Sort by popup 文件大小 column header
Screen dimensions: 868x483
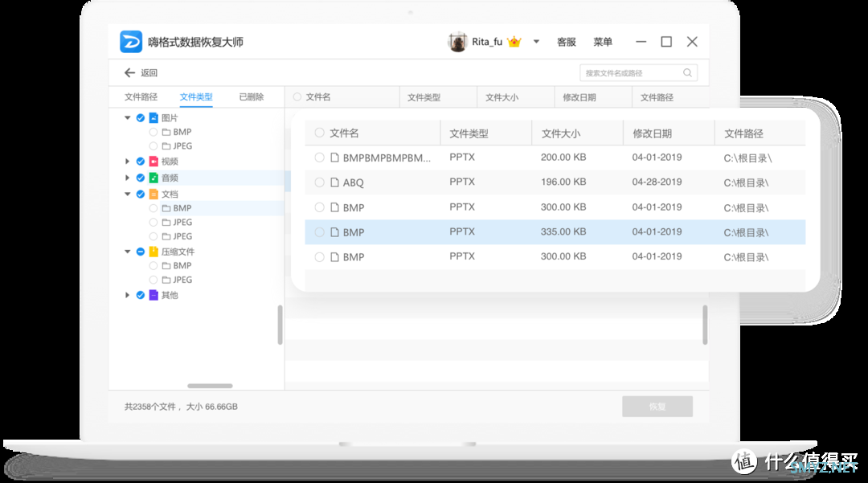pyautogui.click(x=560, y=133)
